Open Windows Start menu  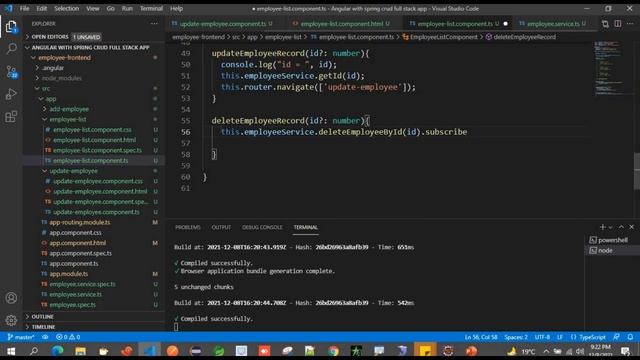11,351
